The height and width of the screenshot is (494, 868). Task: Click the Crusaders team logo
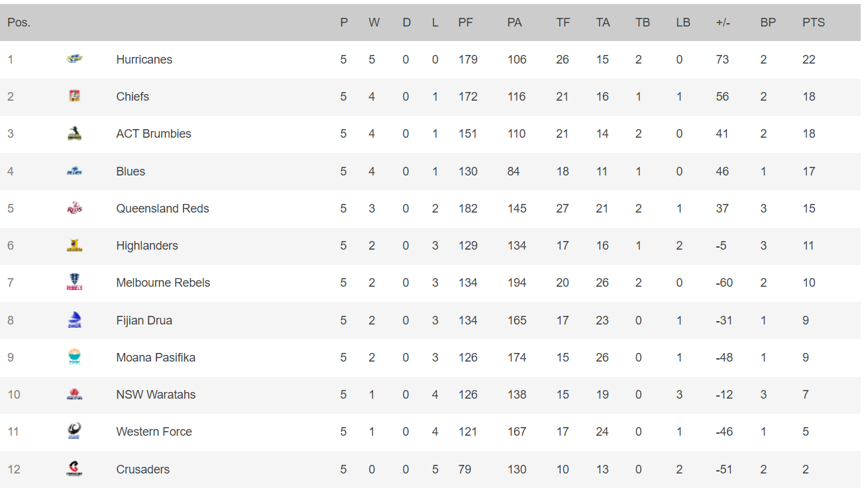click(74, 469)
